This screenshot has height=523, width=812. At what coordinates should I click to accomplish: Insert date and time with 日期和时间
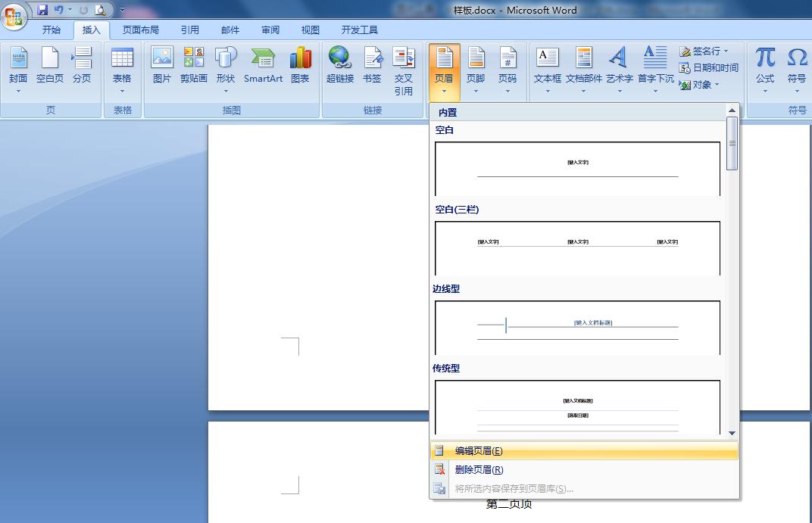pos(708,68)
